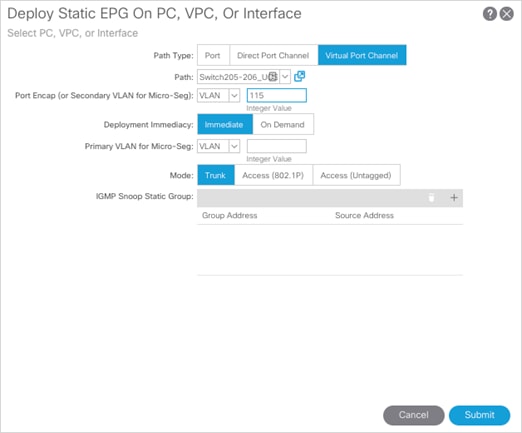Click the Port Encap field containing 115
This screenshot has width=522, height=433.
tap(276, 95)
